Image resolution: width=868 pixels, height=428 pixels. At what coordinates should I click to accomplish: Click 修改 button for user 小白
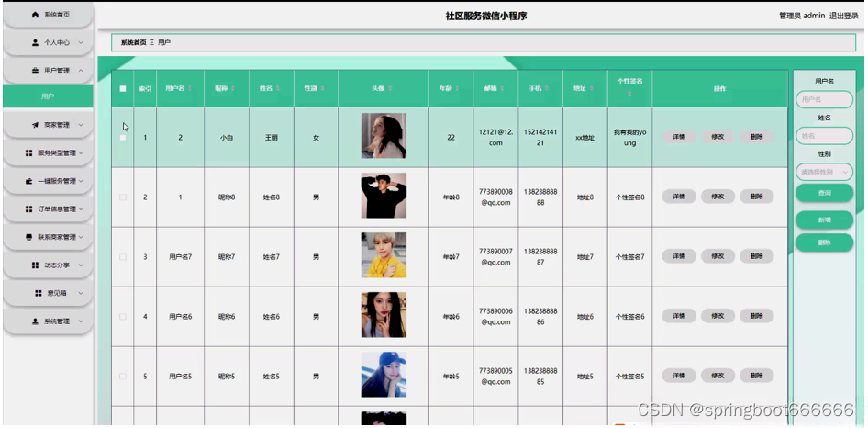coord(718,137)
